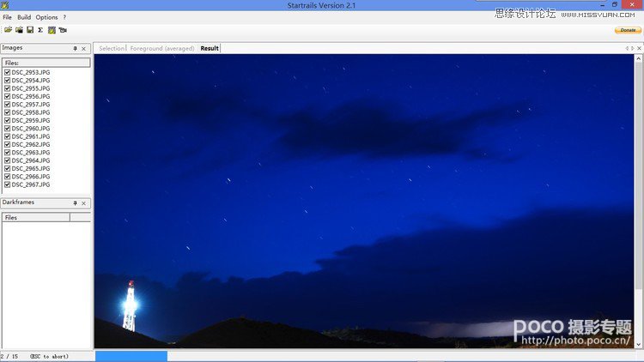Select file name DSC_2967.JPG
This screenshot has width=644, height=362.
[x=31, y=184]
